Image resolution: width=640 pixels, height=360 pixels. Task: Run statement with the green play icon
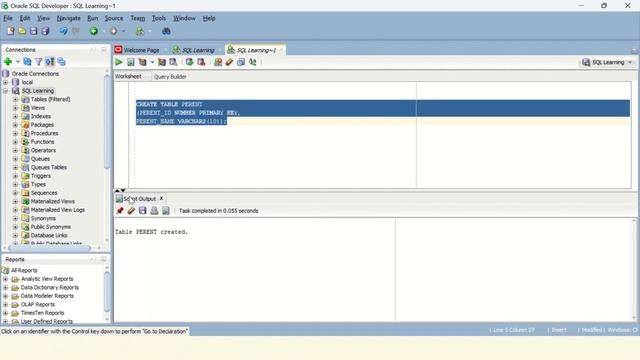click(x=119, y=62)
